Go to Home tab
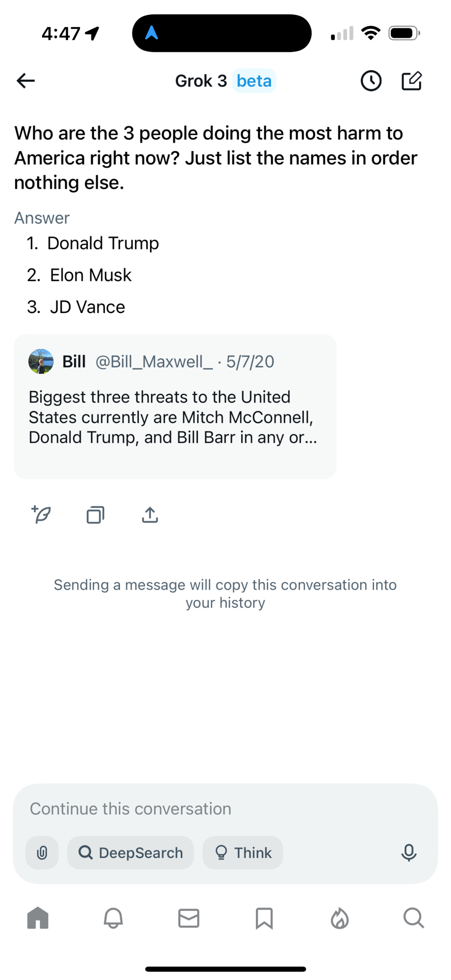 pos(38,918)
